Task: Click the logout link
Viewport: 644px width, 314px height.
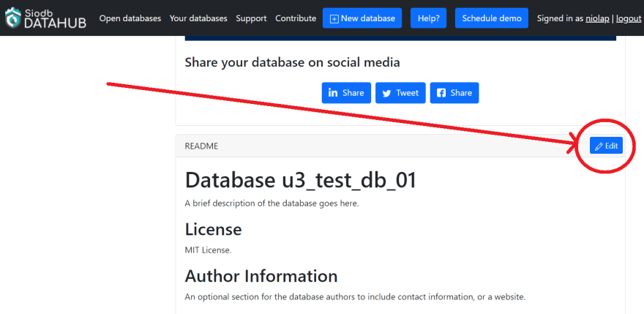Action: pyautogui.click(x=629, y=18)
